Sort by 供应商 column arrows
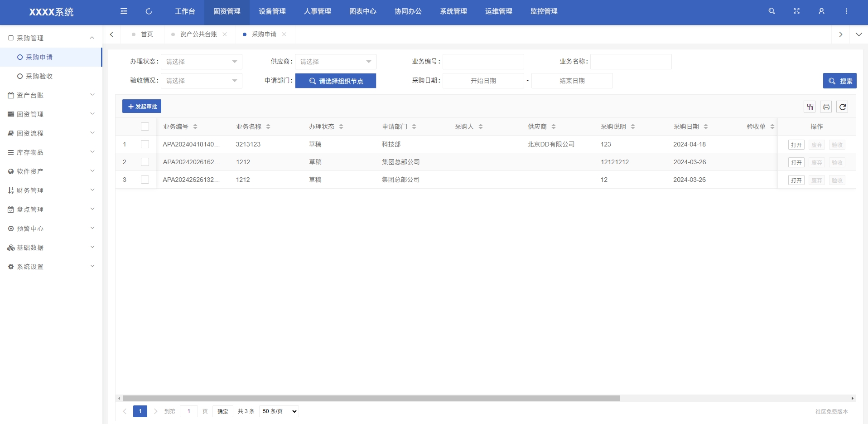The height and width of the screenshot is (424, 868). (x=554, y=127)
